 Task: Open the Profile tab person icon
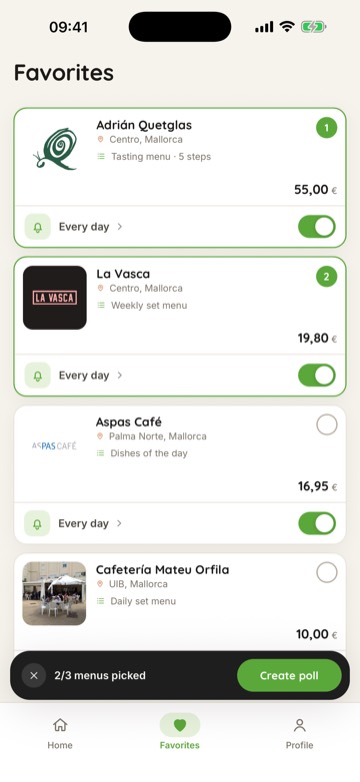(300, 725)
